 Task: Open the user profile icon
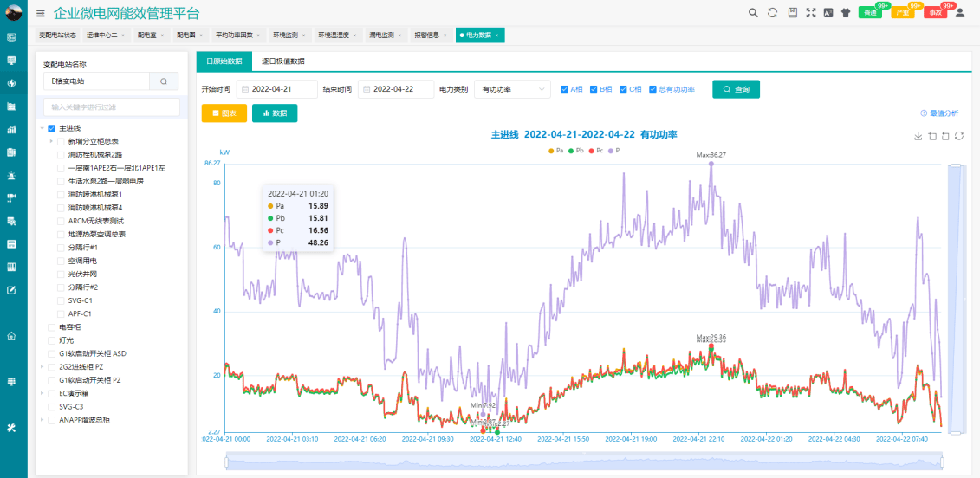(x=959, y=13)
